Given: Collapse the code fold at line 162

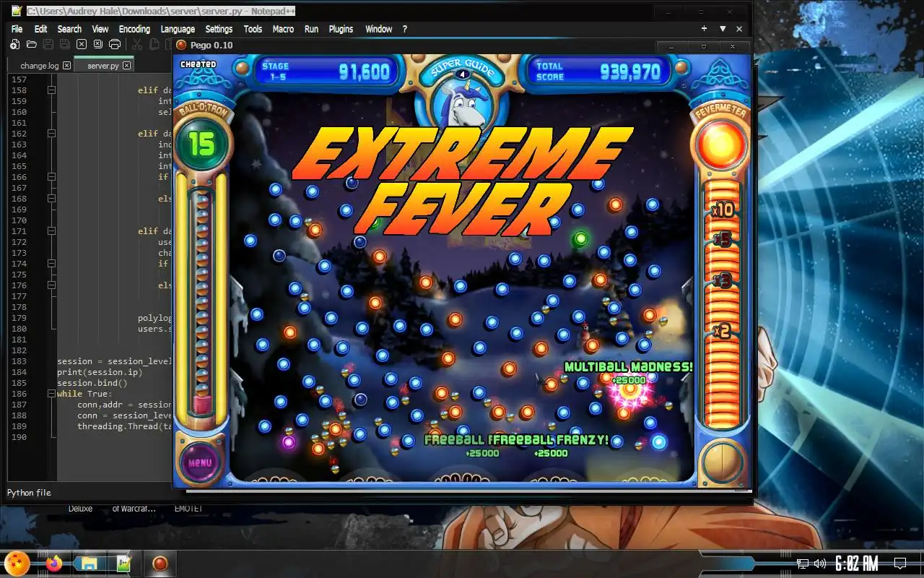Looking at the screenshot, I should coord(51,134).
